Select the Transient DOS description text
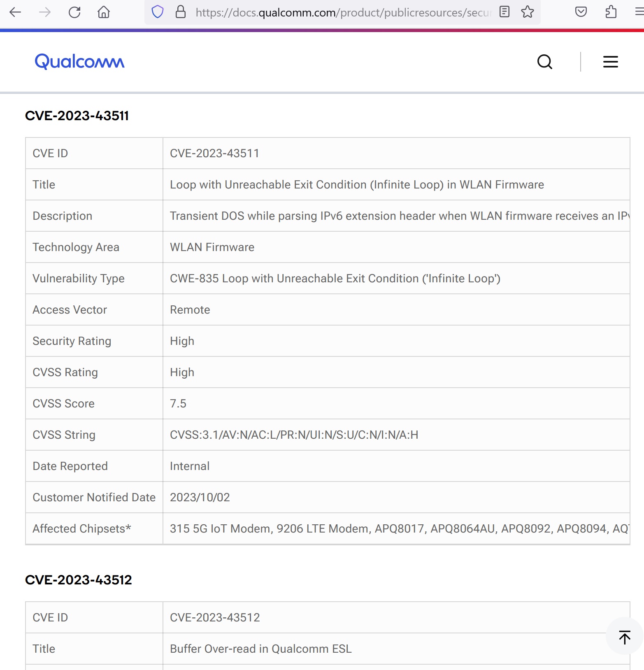The image size is (644, 670). 400,216
